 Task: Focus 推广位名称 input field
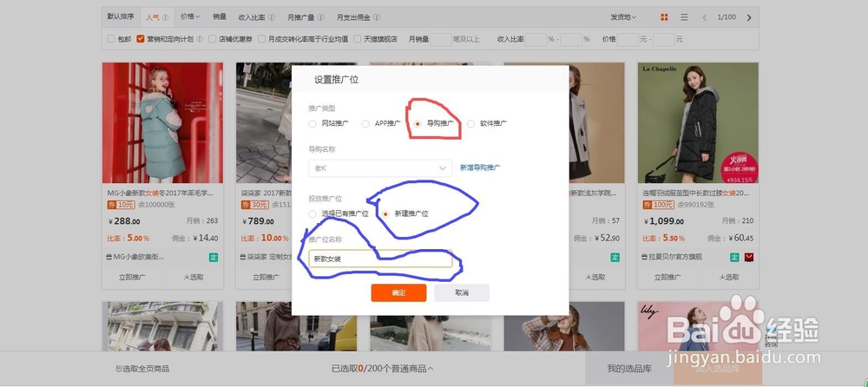pos(380,259)
